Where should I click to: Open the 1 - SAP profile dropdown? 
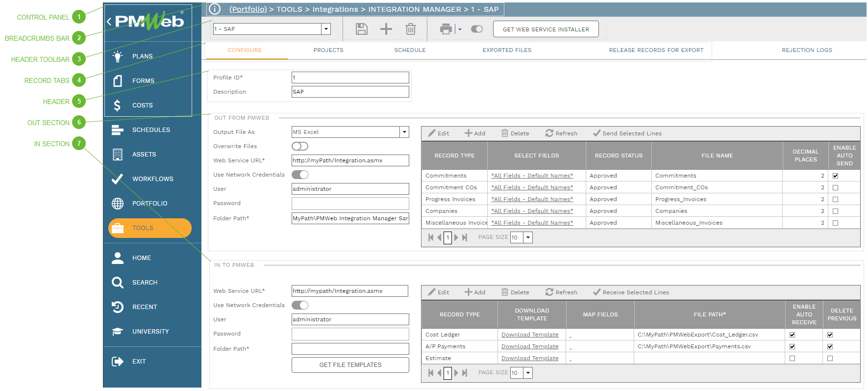point(326,29)
